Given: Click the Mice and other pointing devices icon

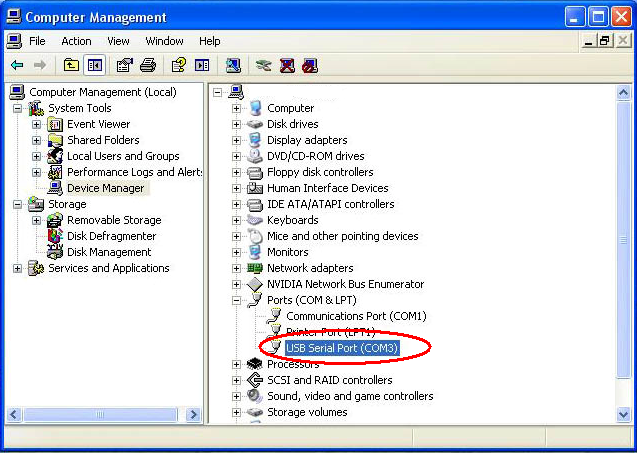Looking at the screenshot, I should (x=255, y=236).
